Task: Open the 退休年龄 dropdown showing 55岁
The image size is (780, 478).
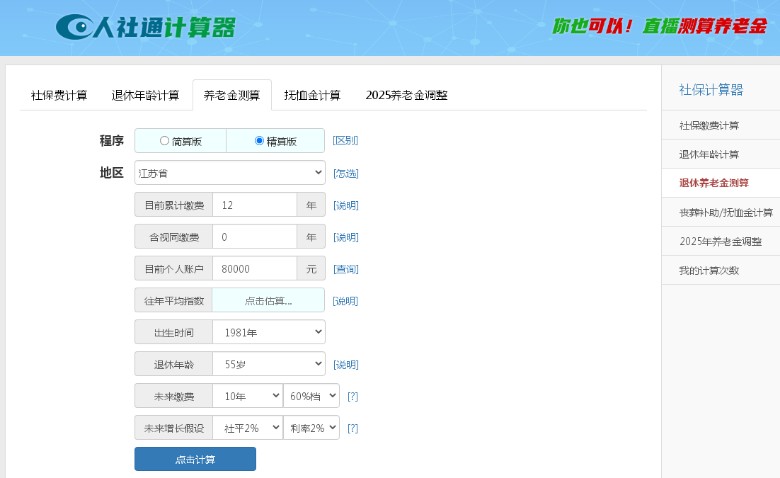Action: tap(268, 364)
